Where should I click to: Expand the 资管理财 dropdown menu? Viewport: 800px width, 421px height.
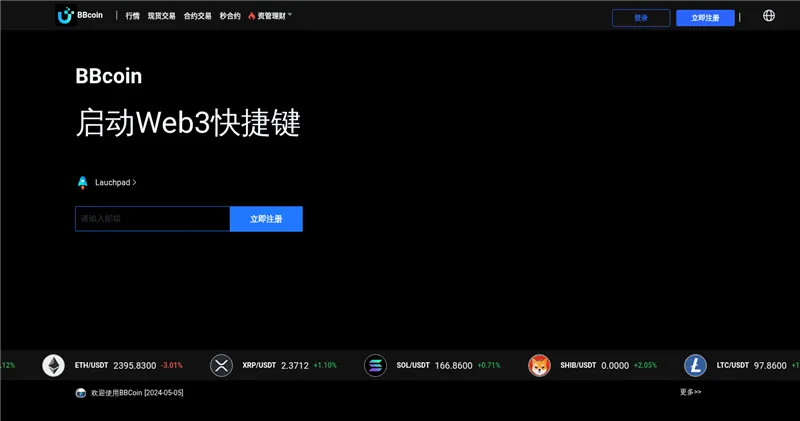(x=274, y=16)
